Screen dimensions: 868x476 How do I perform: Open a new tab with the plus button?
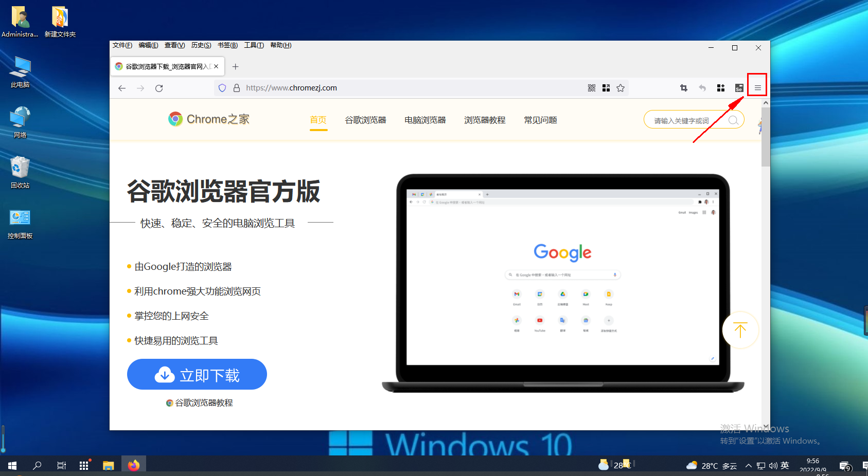click(236, 66)
